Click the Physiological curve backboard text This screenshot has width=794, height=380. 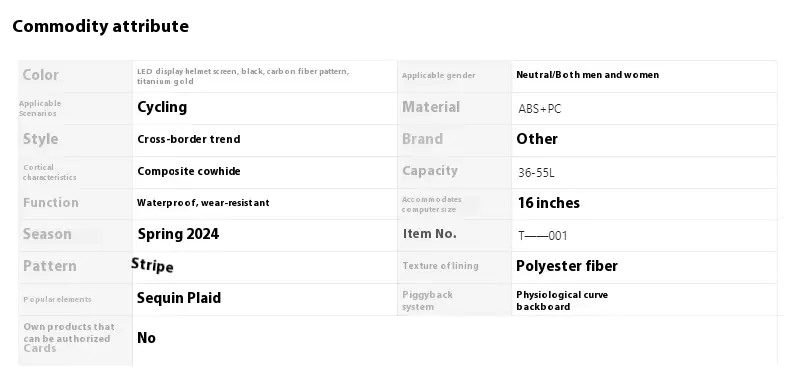pyautogui.click(x=562, y=300)
